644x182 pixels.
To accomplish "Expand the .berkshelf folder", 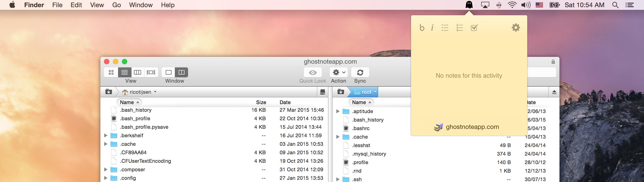I will (106, 135).
